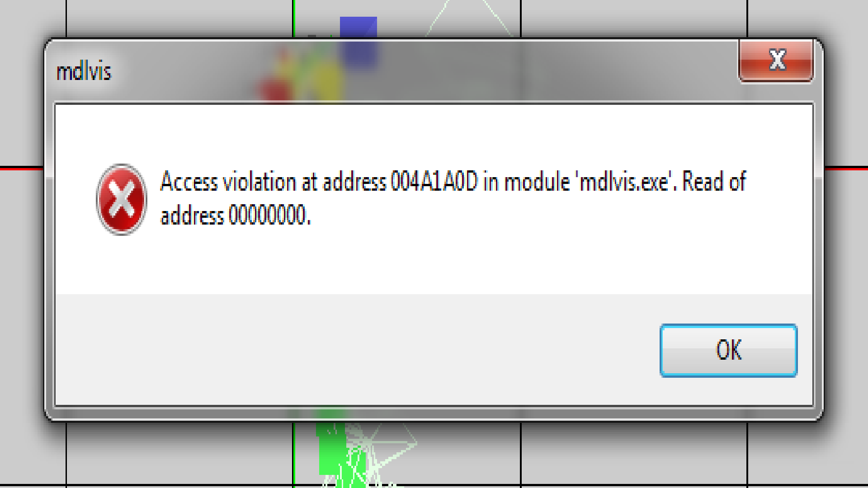Click the red axis line right of dialog

846,169
